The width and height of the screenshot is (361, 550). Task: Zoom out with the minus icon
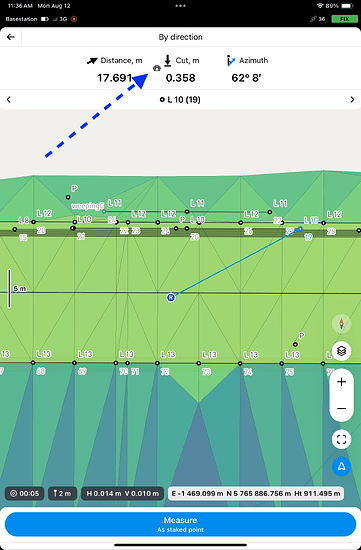(x=341, y=408)
